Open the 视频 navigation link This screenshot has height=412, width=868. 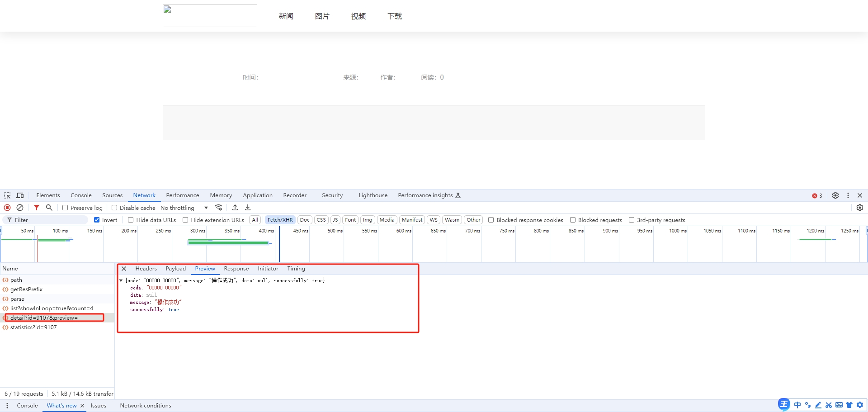pos(359,16)
